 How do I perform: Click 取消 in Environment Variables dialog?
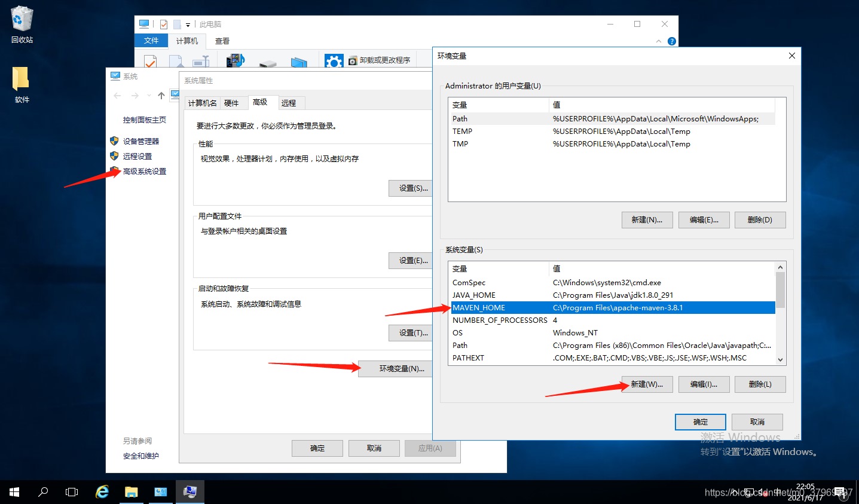click(757, 422)
